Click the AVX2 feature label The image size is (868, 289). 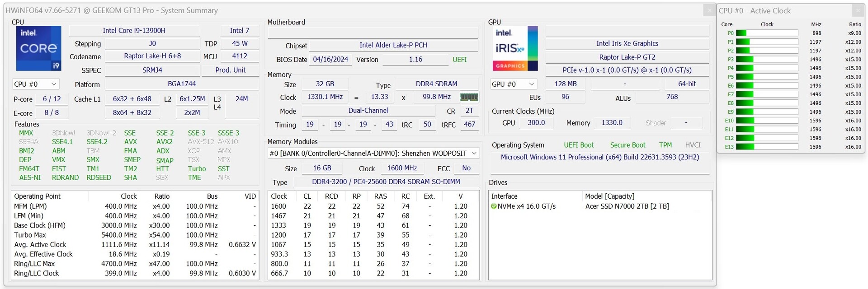pos(164,142)
